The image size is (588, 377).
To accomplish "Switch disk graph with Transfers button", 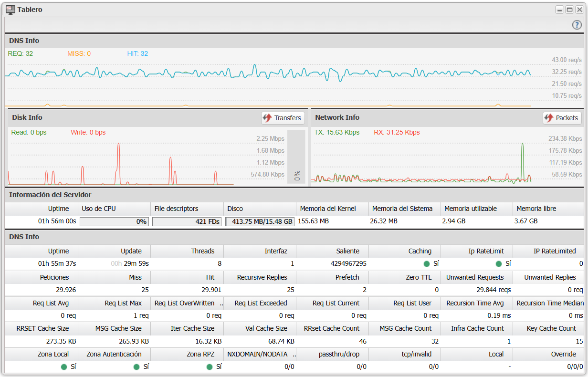I will click(x=283, y=118).
